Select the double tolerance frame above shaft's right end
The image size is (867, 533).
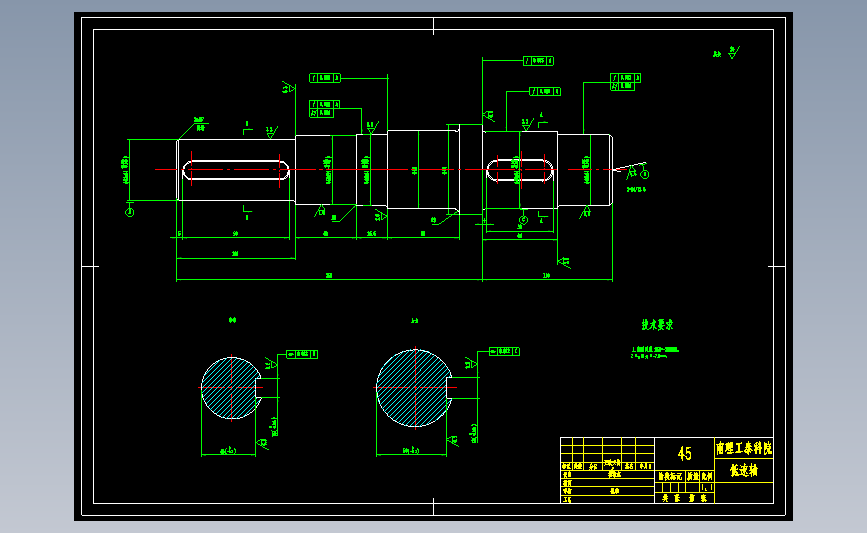[x=625, y=82]
